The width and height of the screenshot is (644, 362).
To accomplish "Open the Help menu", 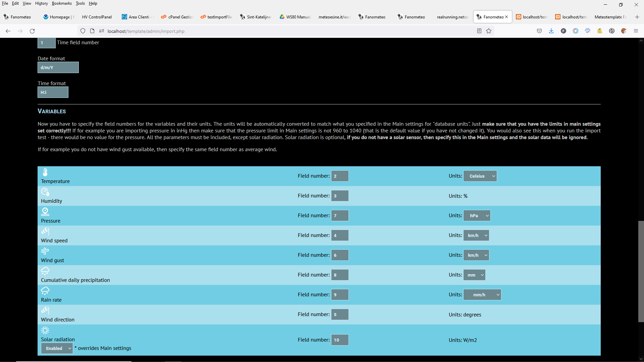I will tap(93, 3).
